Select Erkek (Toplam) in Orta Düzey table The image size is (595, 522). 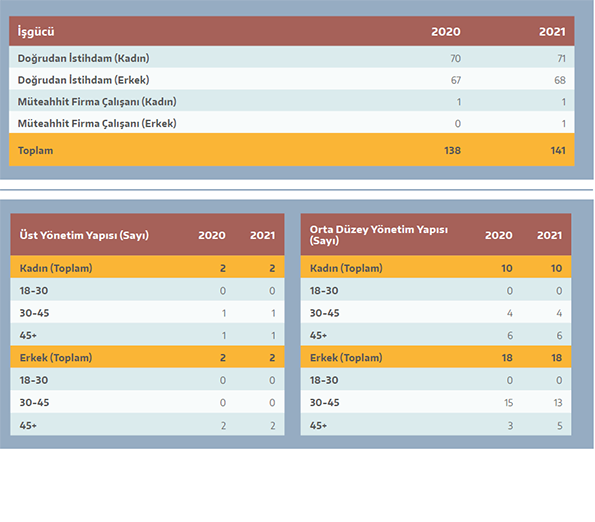346,357
